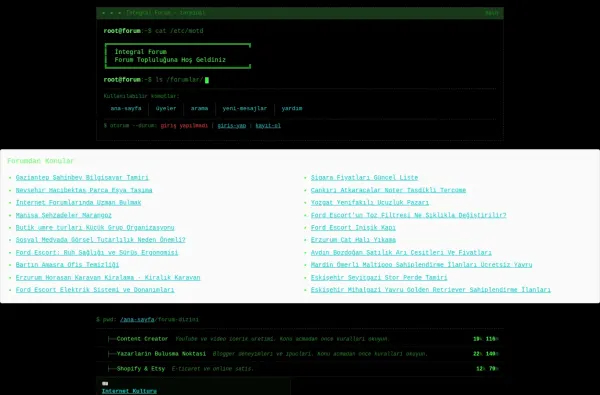Open the Content Creator forum

[142, 339]
